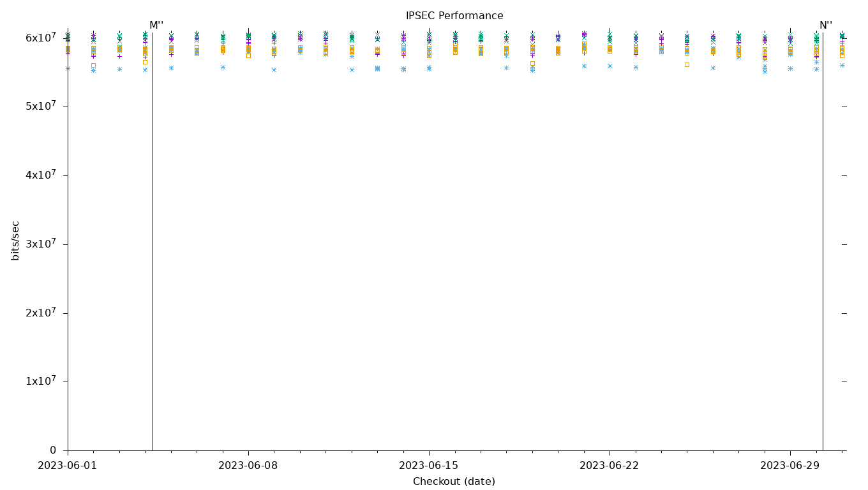Click the x-axis label Checkout (date)
This screenshot has width=868, height=490.
454,482
